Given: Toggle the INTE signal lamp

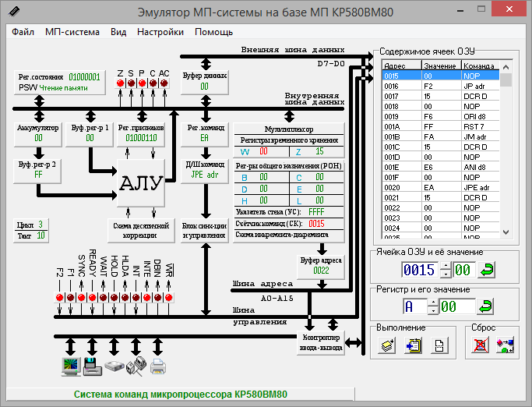Looking at the screenshot, I should point(146,298).
